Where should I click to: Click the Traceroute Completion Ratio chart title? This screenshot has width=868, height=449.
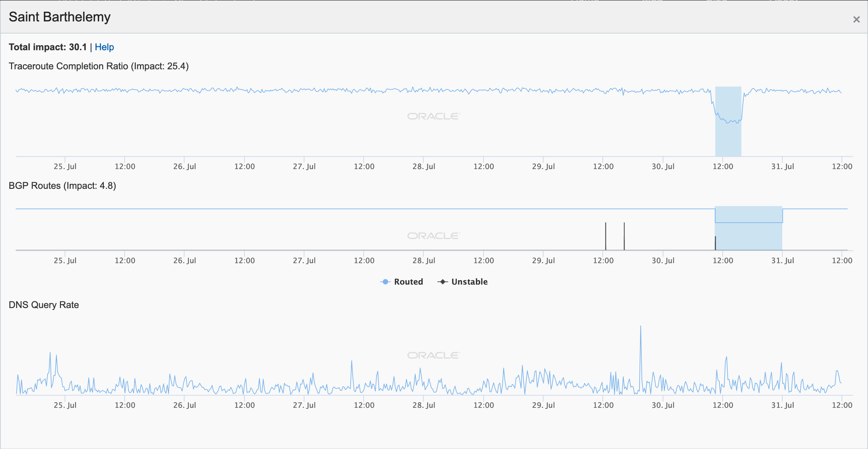[98, 66]
